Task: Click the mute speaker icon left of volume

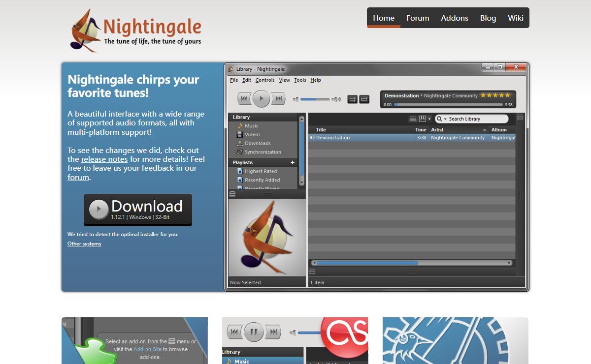Action: click(x=295, y=99)
